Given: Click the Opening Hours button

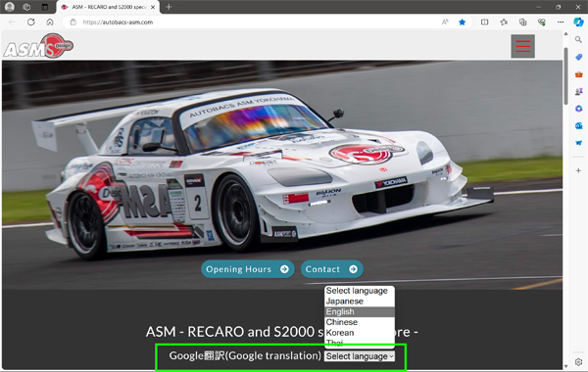Looking at the screenshot, I should (248, 269).
